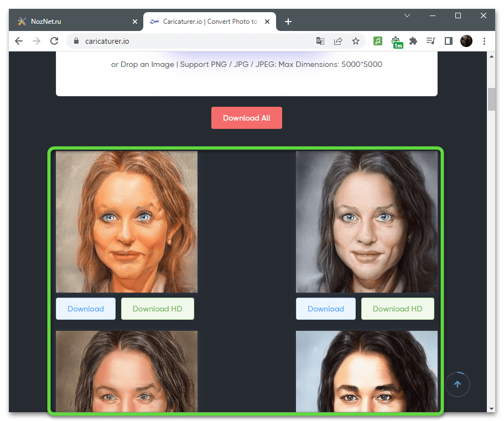Open the timer extension showing 1m
The height and width of the screenshot is (421, 504).
pyautogui.click(x=397, y=42)
